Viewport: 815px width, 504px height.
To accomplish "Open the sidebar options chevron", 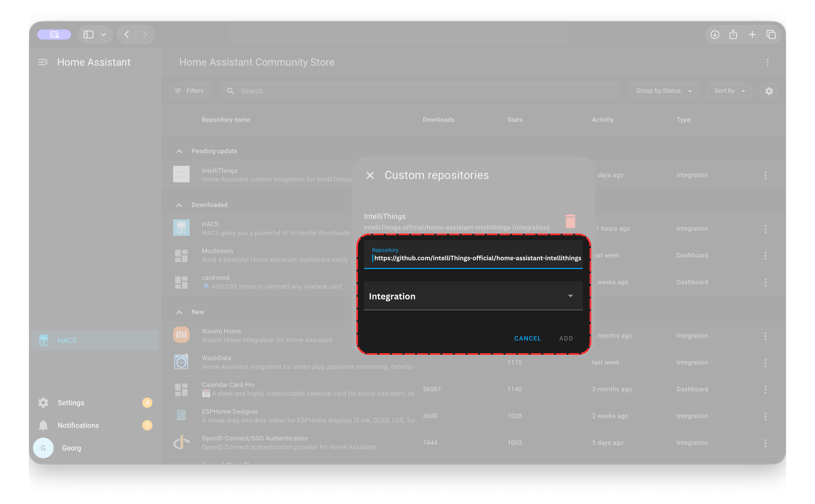I will [x=103, y=35].
